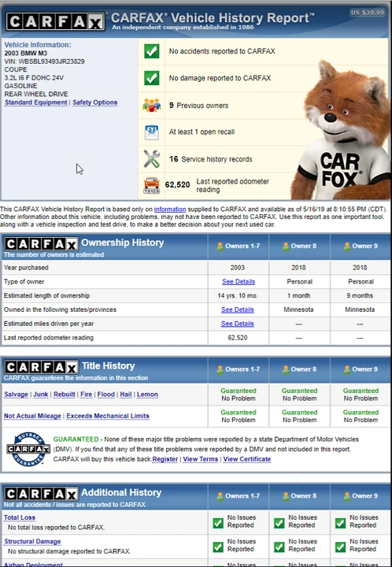Click the people icon for 9 Previous owners
Image resolution: width=392 pixels, height=567 pixels.
151,106
